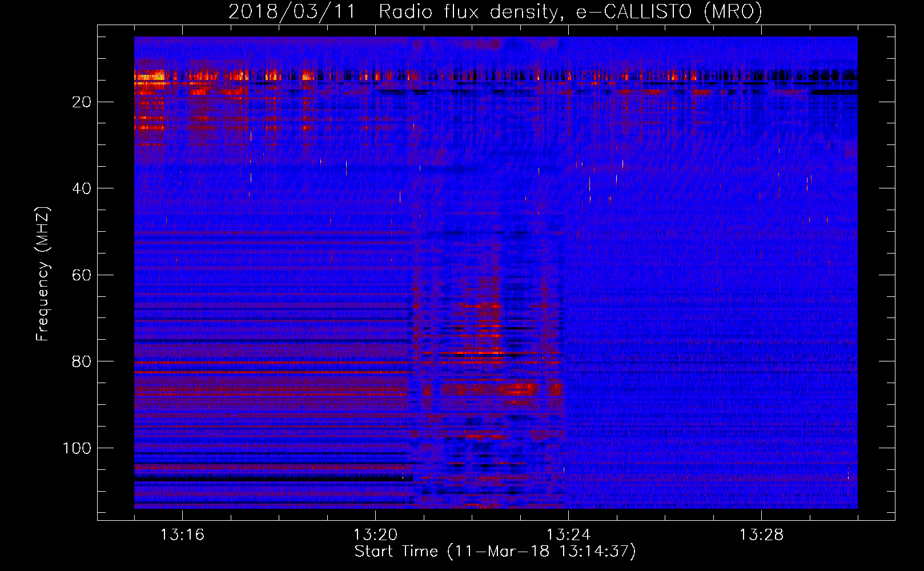Click the 100 MHz frequency tick label
The width and height of the screenshot is (924, 571).
tap(77, 448)
